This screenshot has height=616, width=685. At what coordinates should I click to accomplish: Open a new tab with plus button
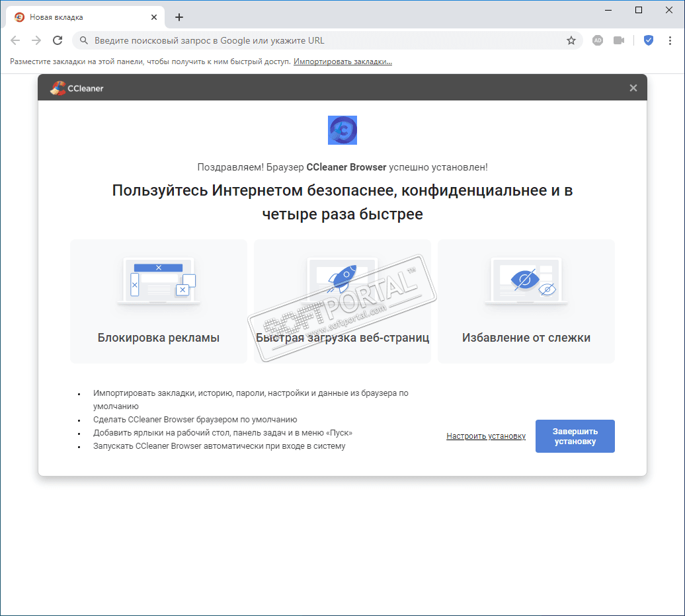pyautogui.click(x=179, y=17)
